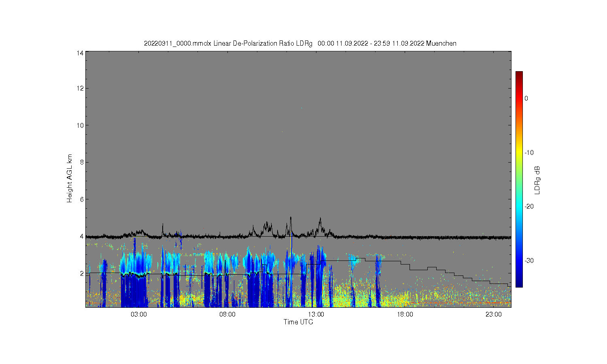Click the '08:00' time tick label
607x364 pixels.
click(x=227, y=315)
